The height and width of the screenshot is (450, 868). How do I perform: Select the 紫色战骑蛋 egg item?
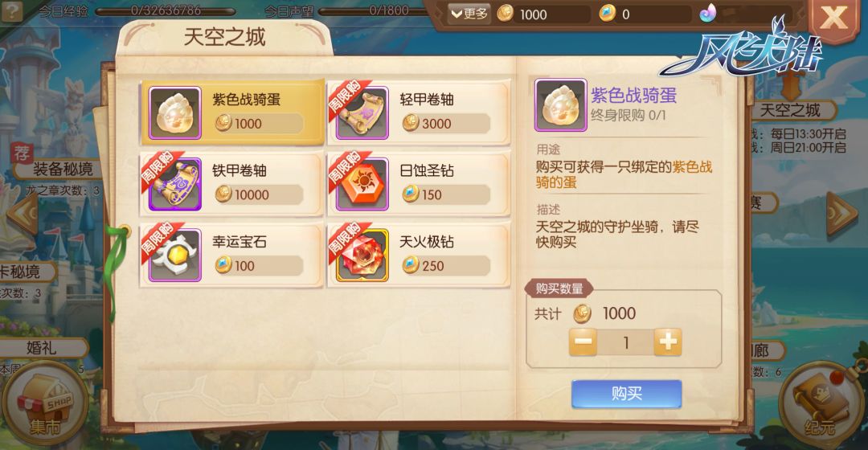[232, 112]
